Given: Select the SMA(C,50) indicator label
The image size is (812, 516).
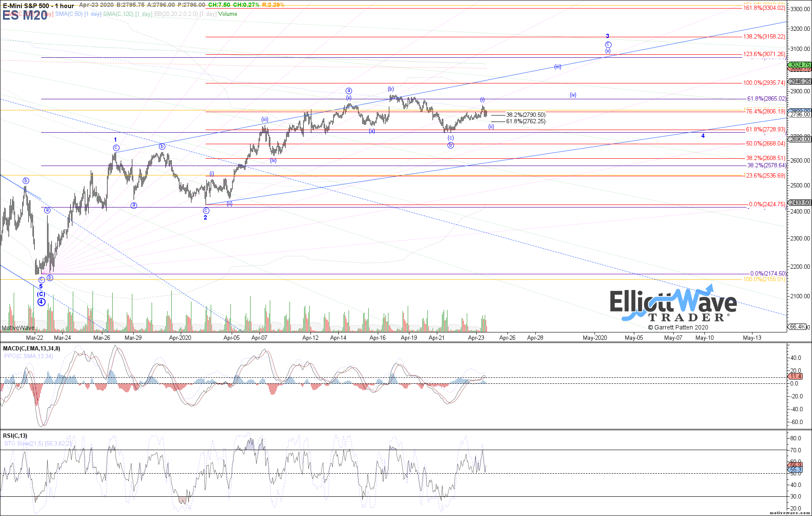Looking at the screenshot, I should coord(69,14).
